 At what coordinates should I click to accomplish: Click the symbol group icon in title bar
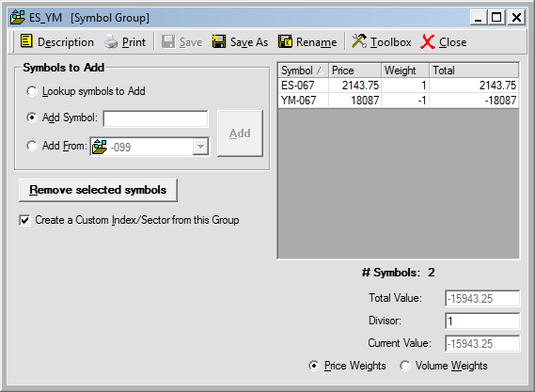point(18,17)
